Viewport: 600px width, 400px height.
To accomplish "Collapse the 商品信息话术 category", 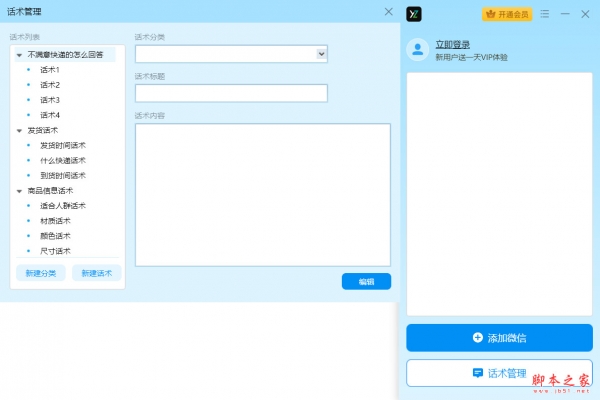I will 19,190.
